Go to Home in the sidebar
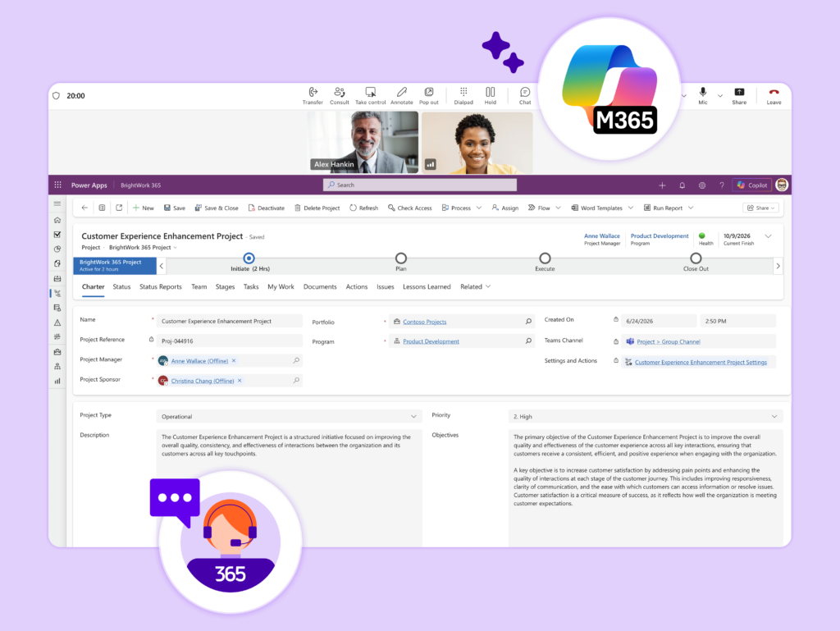This screenshot has height=631, width=840. 57,220
